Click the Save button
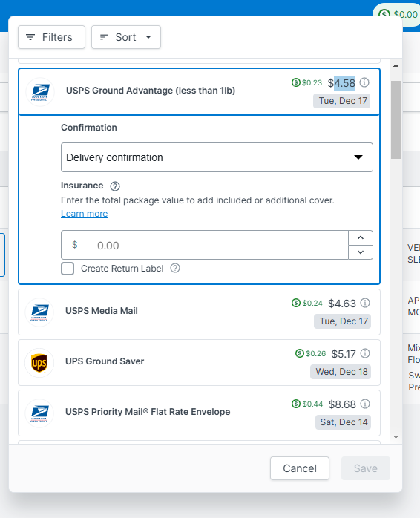The height and width of the screenshot is (518, 420). [366, 468]
